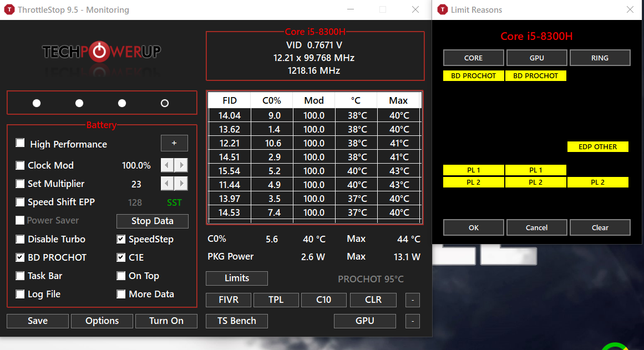
Task: Toggle the Speed Shift EPP checkbox
Action: [x=20, y=202]
